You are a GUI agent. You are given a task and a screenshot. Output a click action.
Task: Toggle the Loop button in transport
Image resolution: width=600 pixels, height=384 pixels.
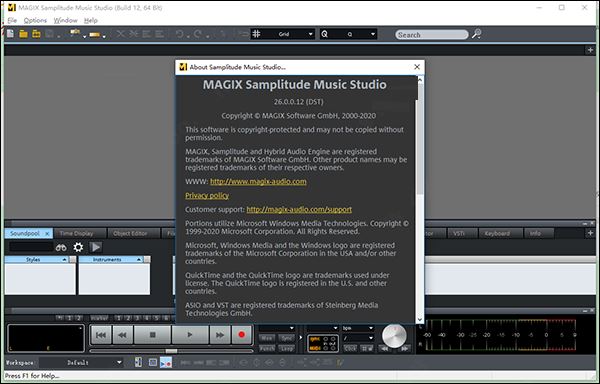tap(287, 348)
